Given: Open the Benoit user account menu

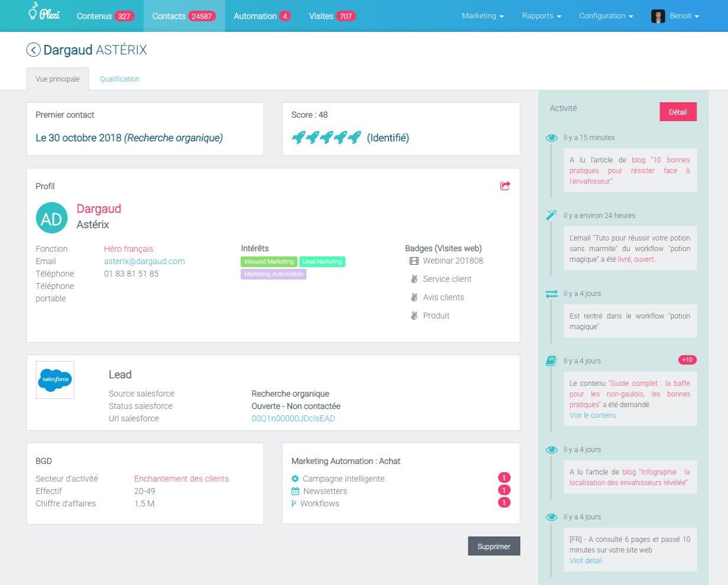Looking at the screenshot, I should pos(675,16).
